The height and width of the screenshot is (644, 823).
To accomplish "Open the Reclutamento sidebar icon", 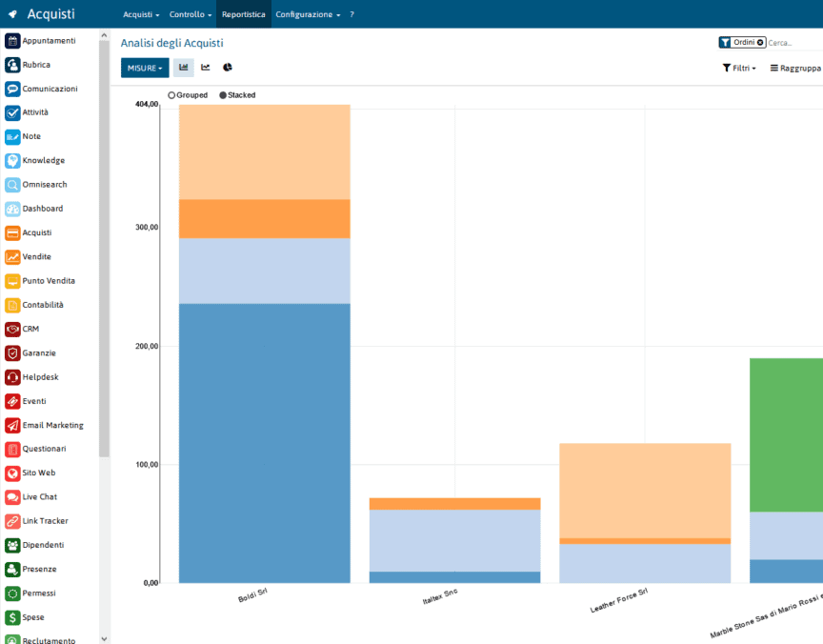I will pos(12,640).
